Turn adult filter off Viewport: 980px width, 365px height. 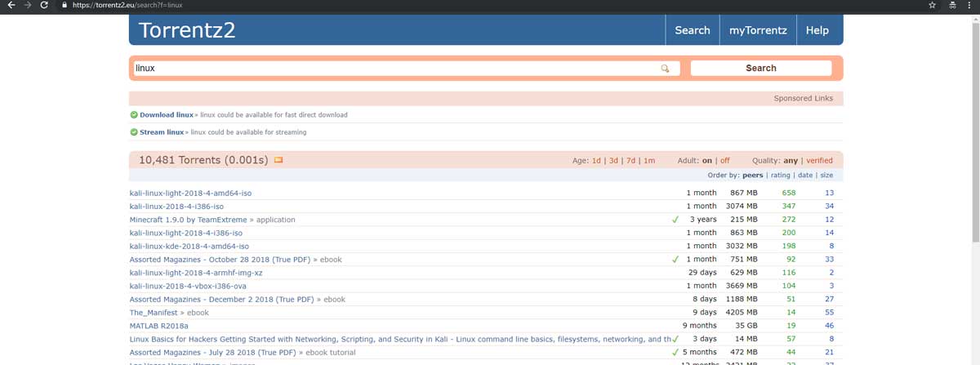[x=725, y=161]
